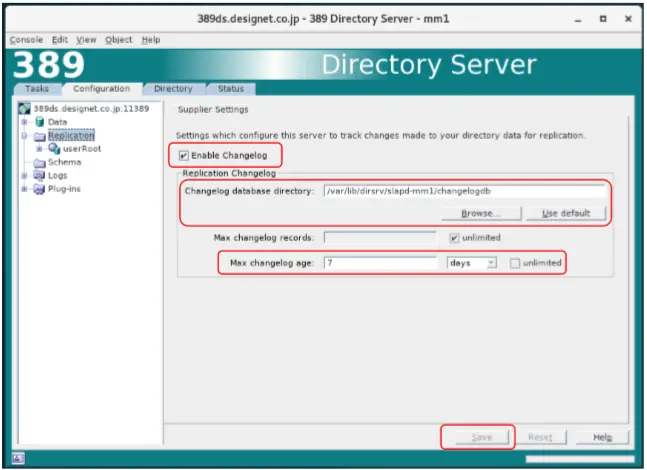The height and width of the screenshot is (470, 647).
Task: Click the userRoot replica icon
Action: pos(54,148)
